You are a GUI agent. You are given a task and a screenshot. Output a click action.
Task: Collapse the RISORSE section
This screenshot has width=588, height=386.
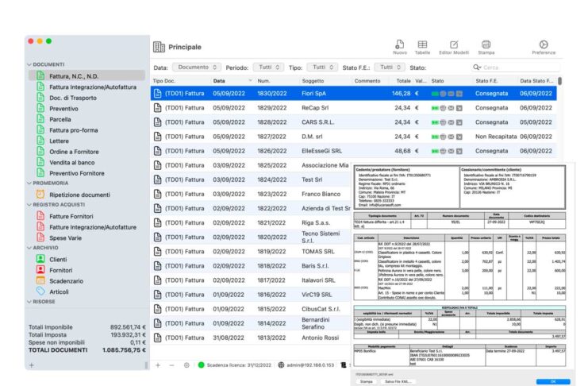point(29,302)
